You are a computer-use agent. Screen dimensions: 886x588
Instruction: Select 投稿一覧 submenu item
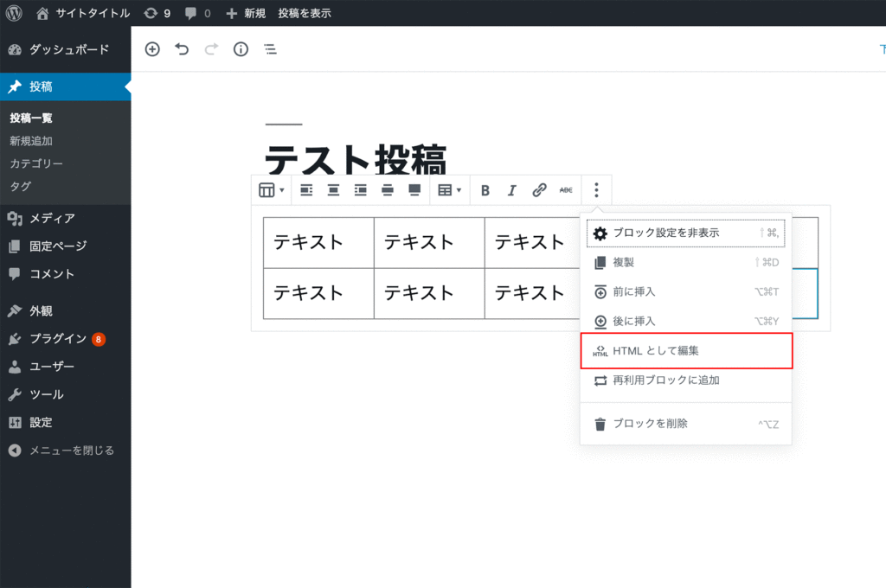pyautogui.click(x=31, y=118)
